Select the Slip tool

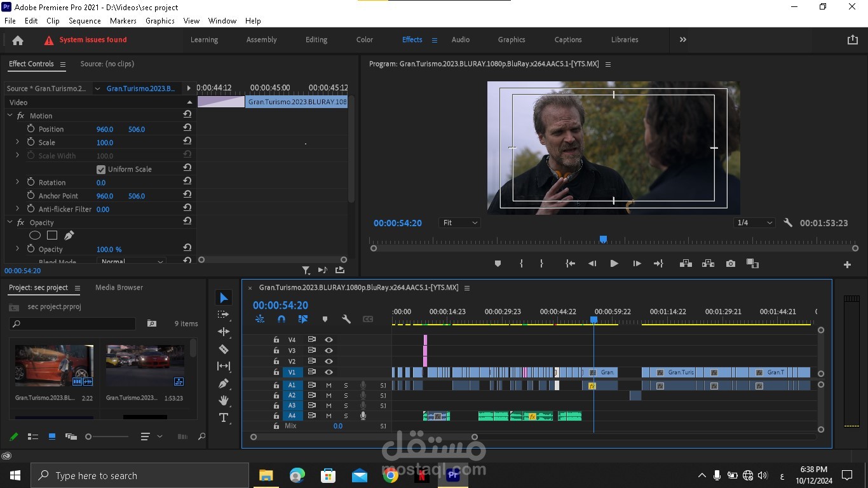224,366
